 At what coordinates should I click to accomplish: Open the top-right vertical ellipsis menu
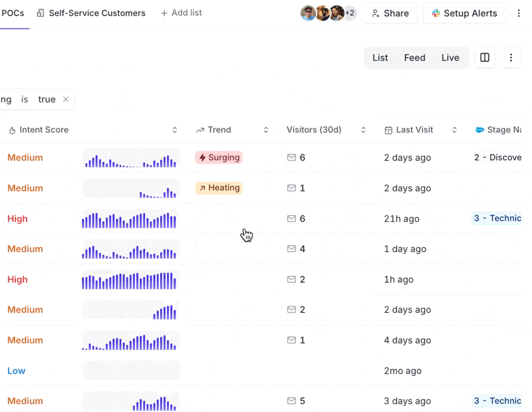(x=519, y=13)
